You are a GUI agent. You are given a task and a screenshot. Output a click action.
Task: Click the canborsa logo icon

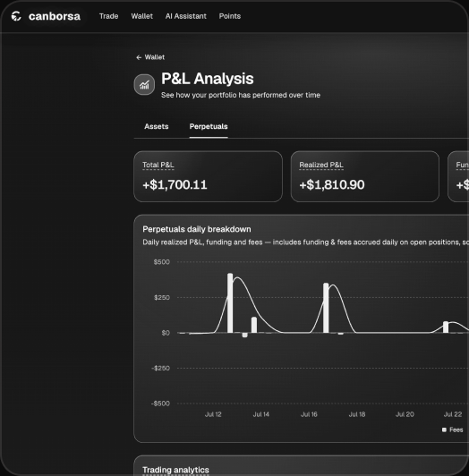pyautogui.click(x=16, y=16)
